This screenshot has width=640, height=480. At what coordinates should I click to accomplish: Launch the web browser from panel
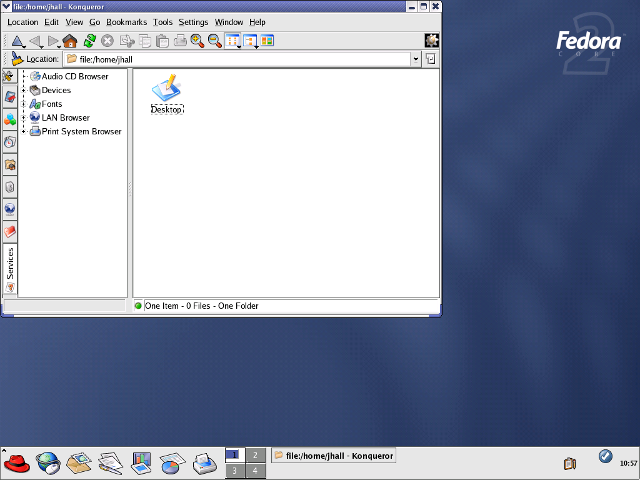(48, 463)
